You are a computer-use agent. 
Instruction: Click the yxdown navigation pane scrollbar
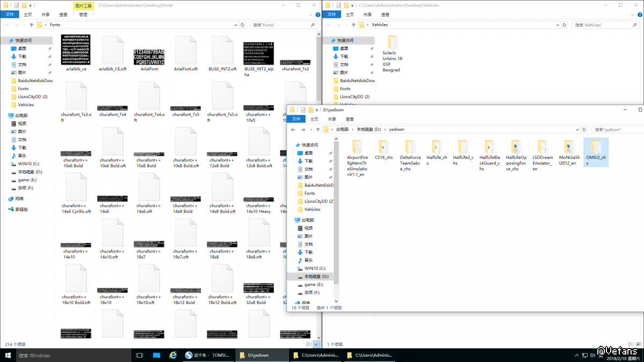tap(336, 215)
